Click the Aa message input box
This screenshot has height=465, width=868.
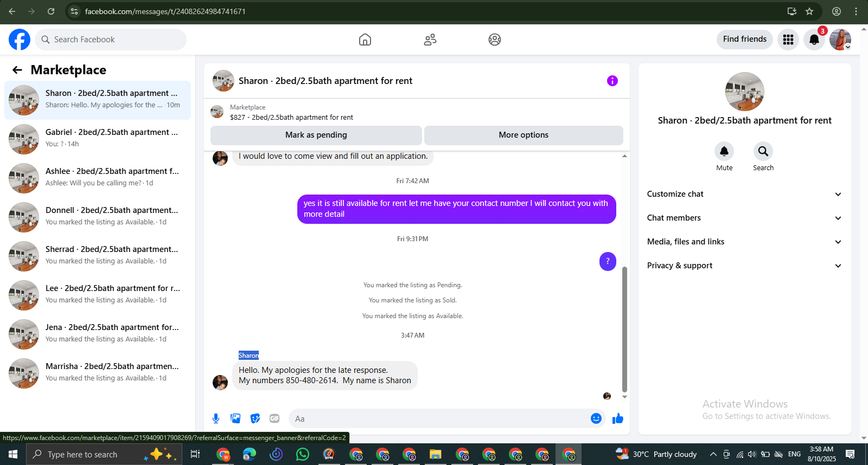(x=438, y=418)
